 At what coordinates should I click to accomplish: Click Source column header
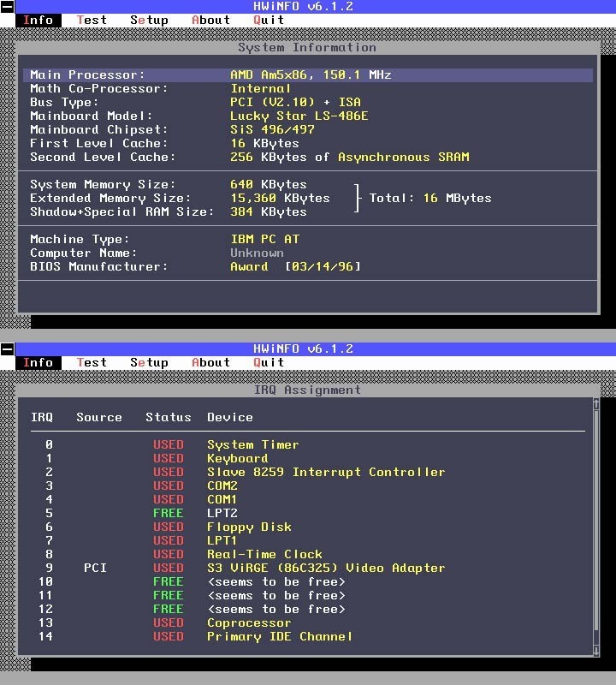click(x=99, y=418)
